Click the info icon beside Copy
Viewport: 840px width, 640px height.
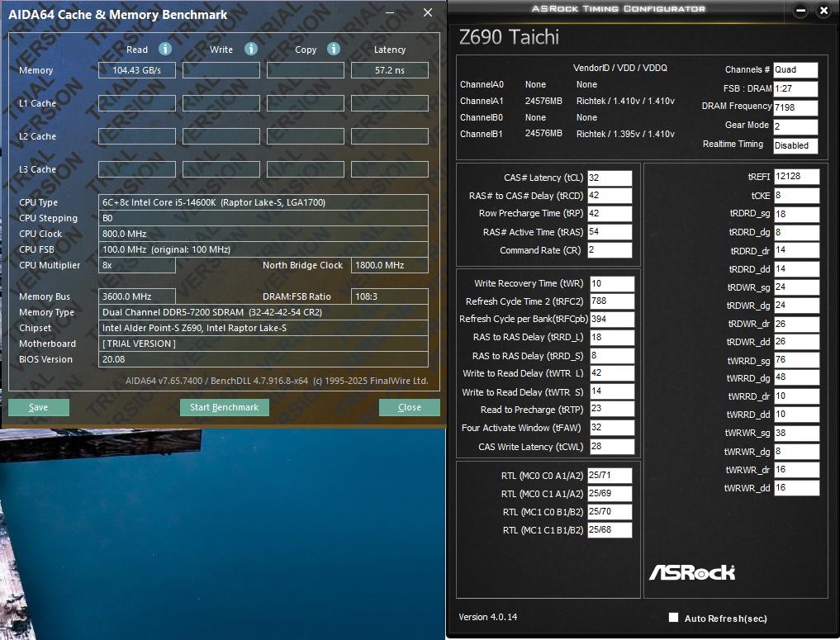pos(334,50)
